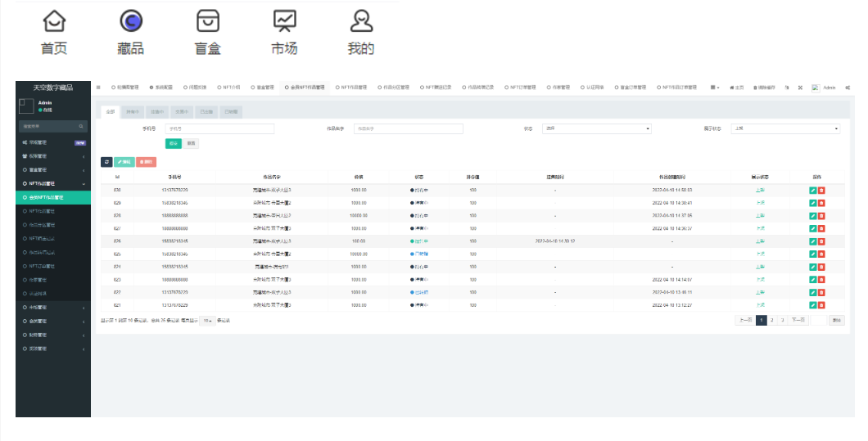Open the 藏品 collection icon
The width and height of the screenshot is (868, 441).
[131, 21]
